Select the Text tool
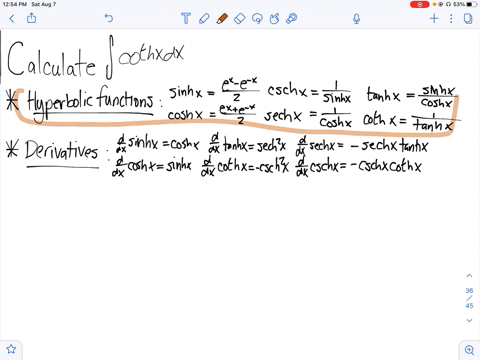The height and width of the screenshot is (360, 480). point(186,18)
